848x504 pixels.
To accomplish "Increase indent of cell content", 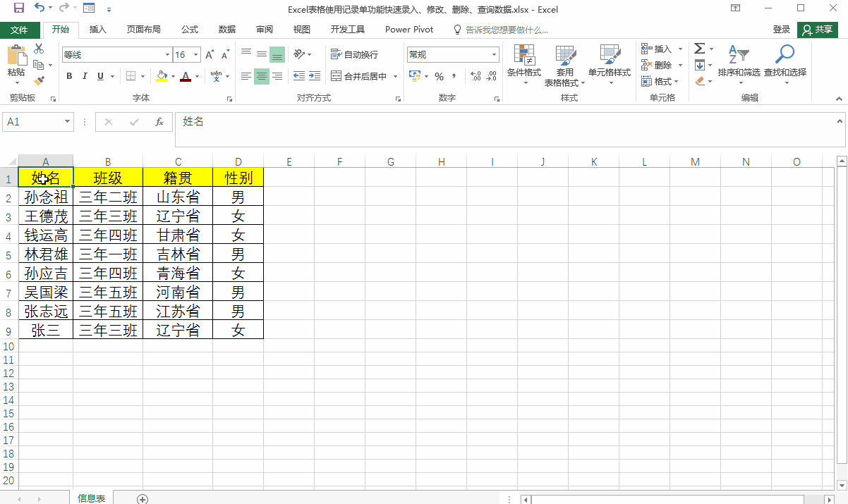I will click(315, 76).
